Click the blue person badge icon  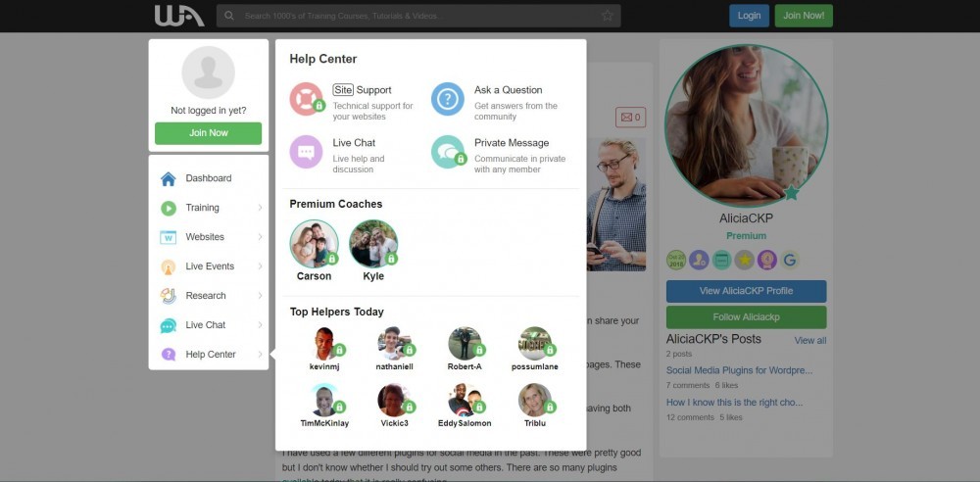point(699,260)
